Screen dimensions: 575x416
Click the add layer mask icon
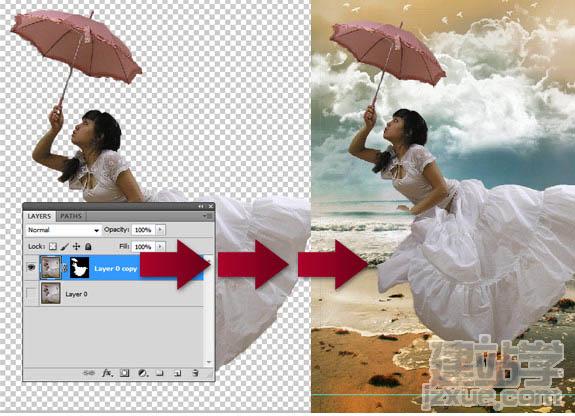tap(125, 373)
